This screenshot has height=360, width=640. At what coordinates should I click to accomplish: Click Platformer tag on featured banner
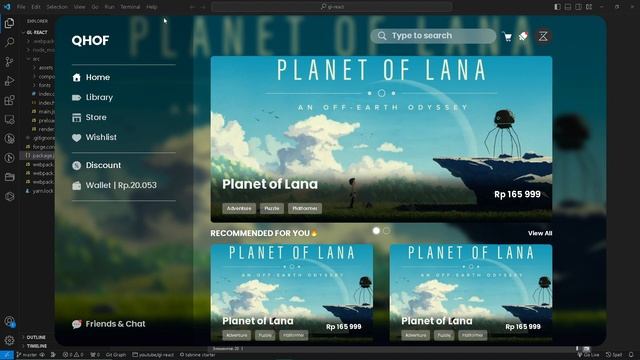pyautogui.click(x=304, y=209)
